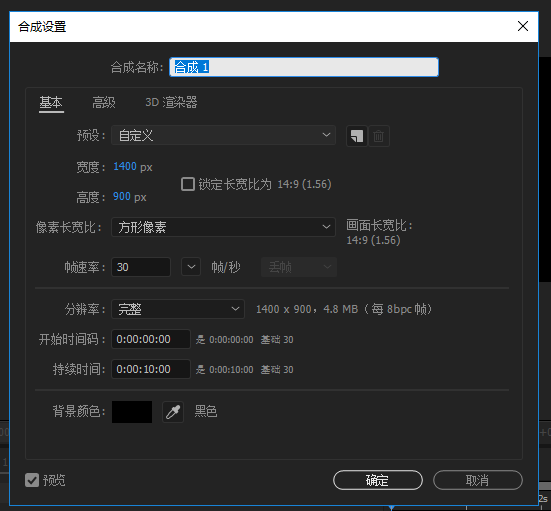Open the black background color swatch
Viewport: 551px width, 511px height.
click(x=132, y=412)
